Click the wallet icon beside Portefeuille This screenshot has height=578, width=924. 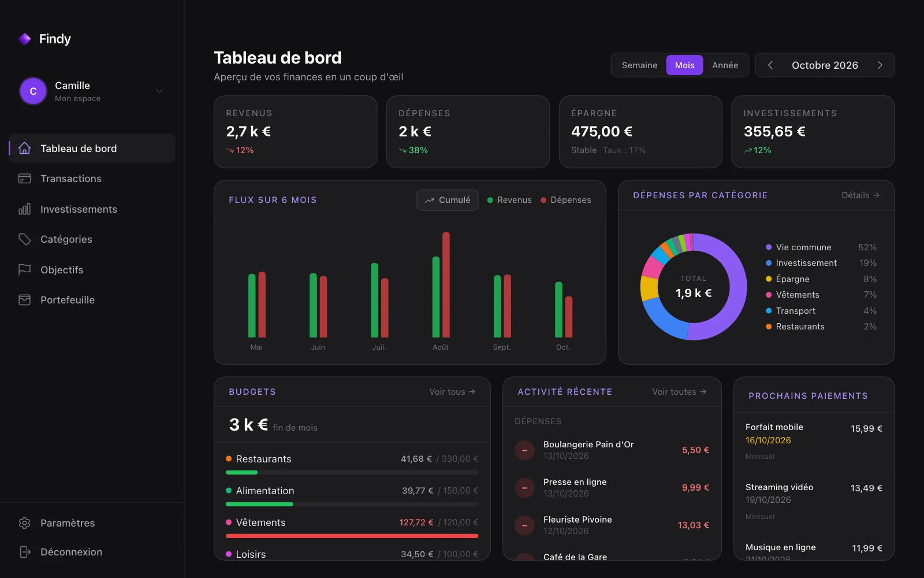(x=24, y=300)
